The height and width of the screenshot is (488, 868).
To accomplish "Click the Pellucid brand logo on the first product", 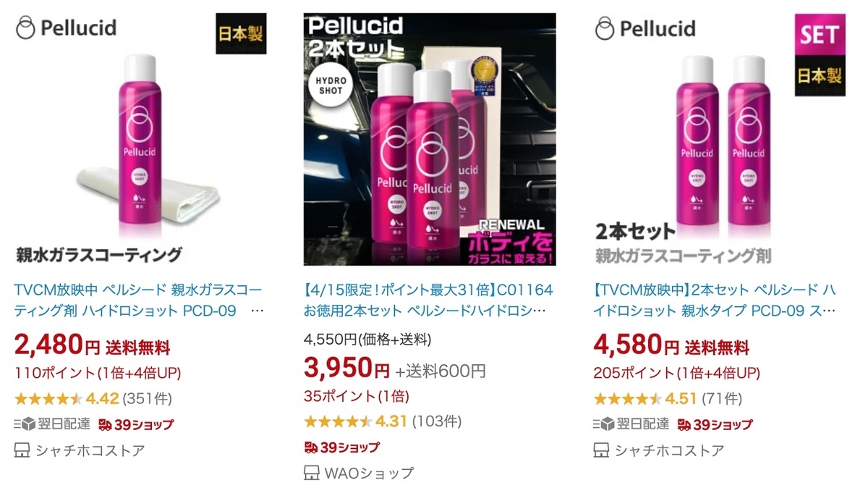I will point(67,28).
